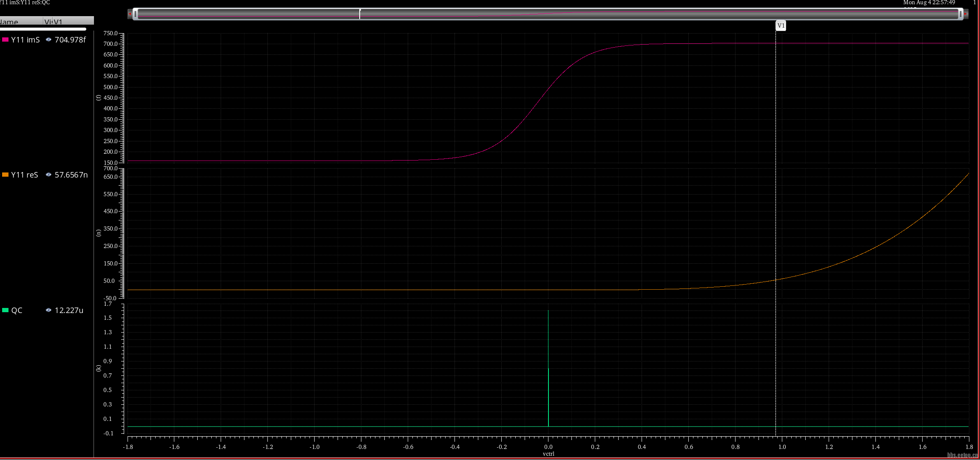Click the green QC color swatch
980x460 pixels.
(x=6, y=310)
